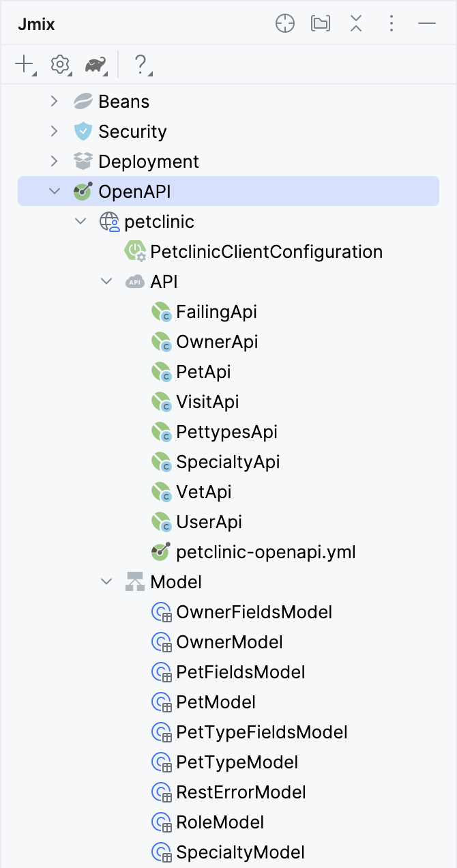
Task: Click the Gradle elephant icon
Action: click(95, 65)
